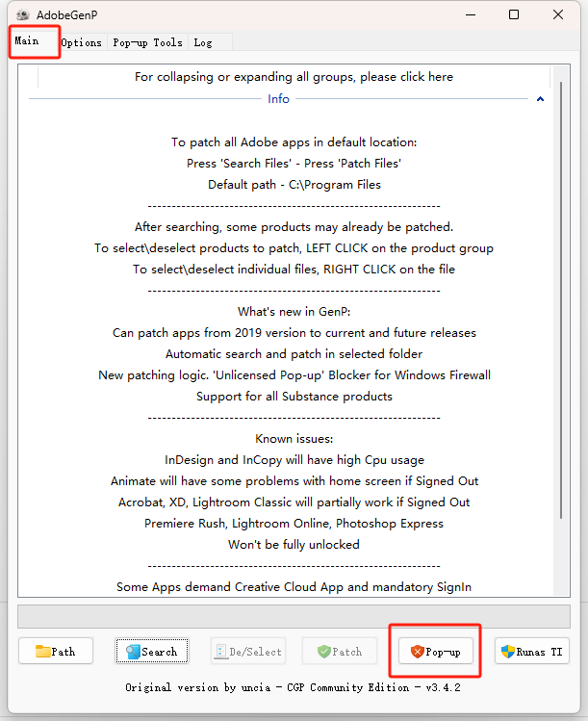Click 'Support for all Substance products' line
This screenshot has height=721, width=588.
pyautogui.click(x=294, y=396)
